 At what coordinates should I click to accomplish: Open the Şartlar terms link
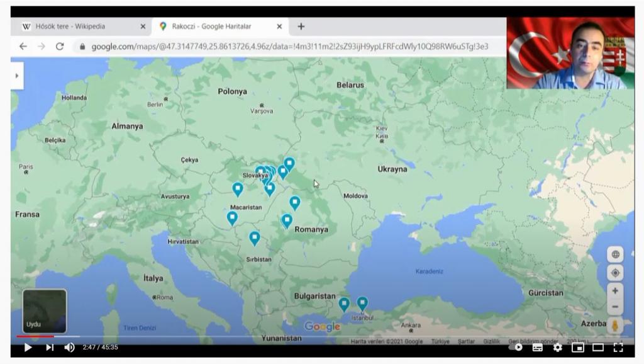[466, 341]
